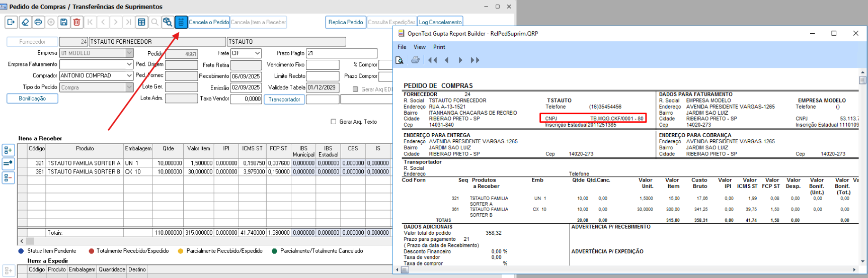Go to next page in report viewer
The width and height of the screenshot is (868, 278).
[x=460, y=60]
